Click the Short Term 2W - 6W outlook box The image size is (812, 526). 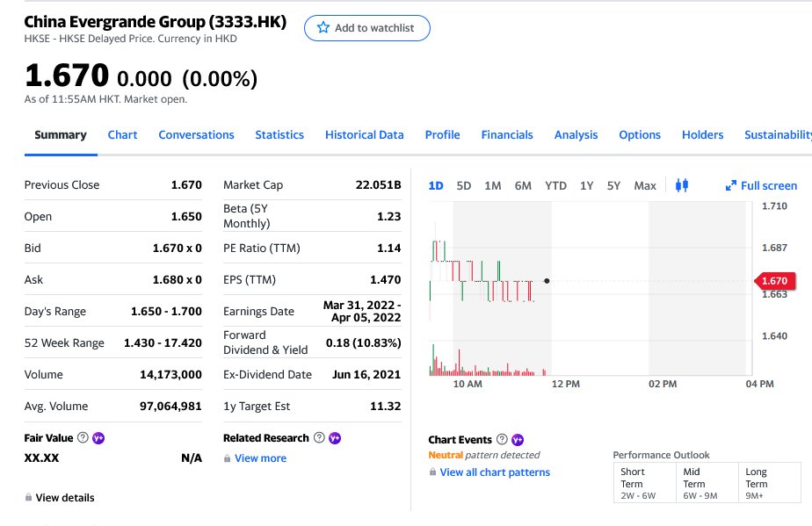(645, 482)
